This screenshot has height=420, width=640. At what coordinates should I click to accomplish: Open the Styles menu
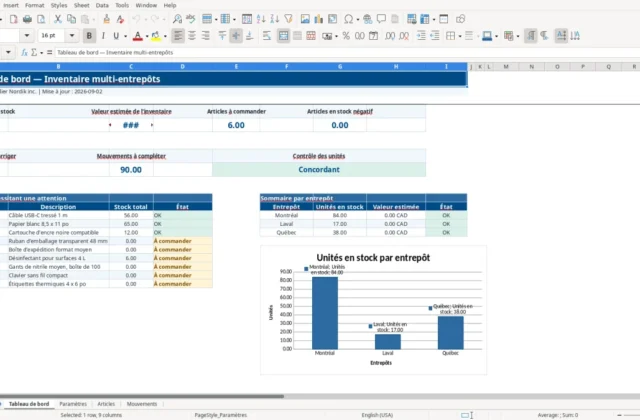click(59, 5)
